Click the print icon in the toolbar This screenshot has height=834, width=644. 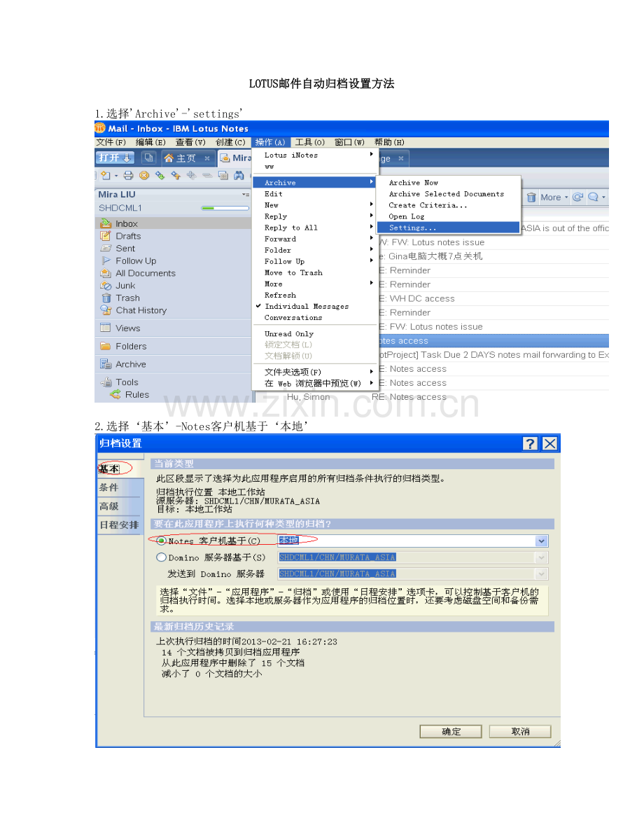pos(128,175)
